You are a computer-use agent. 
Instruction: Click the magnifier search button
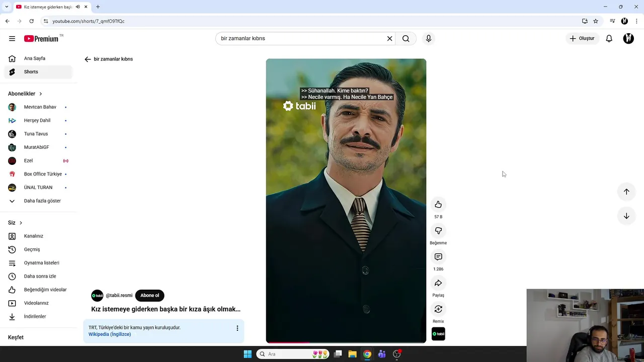pos(406,39)
